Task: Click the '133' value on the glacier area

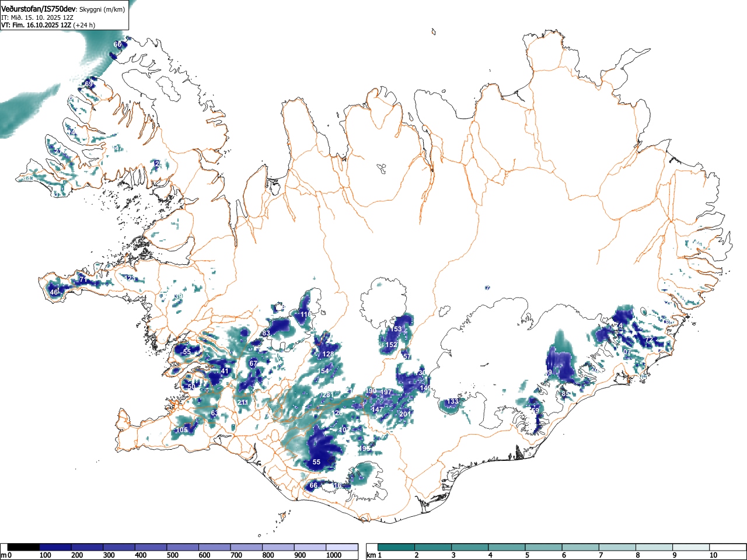Action: pyautogui.click(x=452, y=402)
